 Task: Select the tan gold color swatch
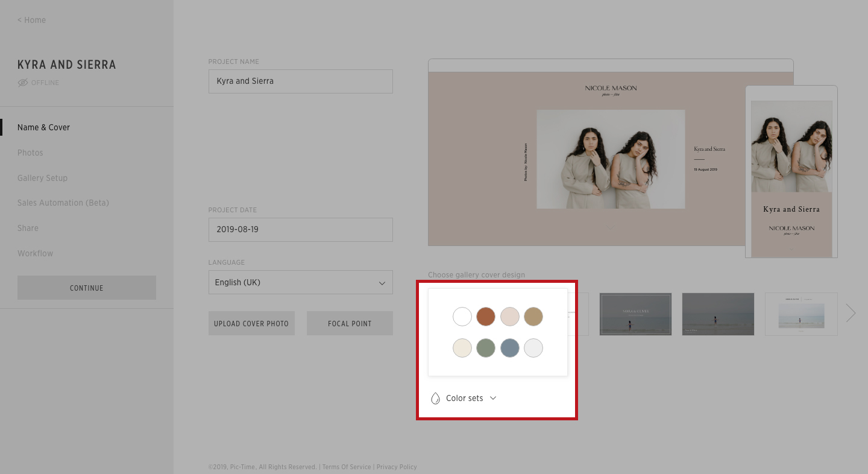coord(533,317)
